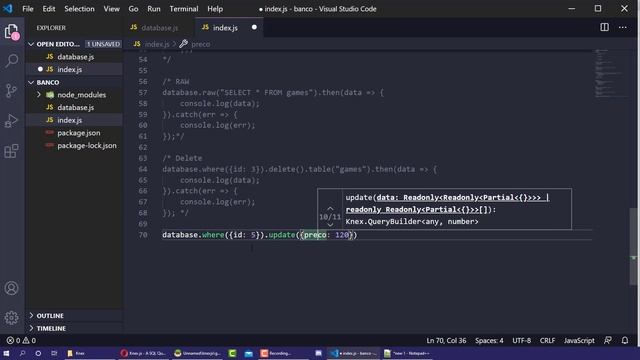Click the code minimap

point(610,73)
